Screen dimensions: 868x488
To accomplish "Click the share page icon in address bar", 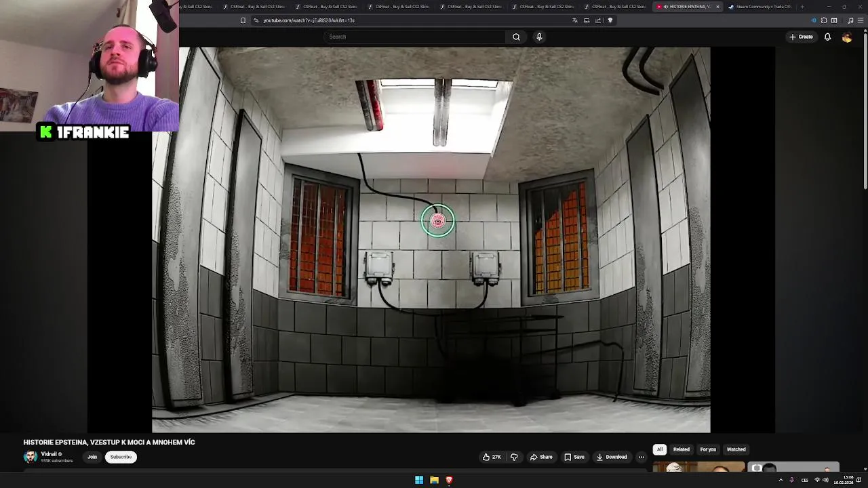I will (598, 20).
